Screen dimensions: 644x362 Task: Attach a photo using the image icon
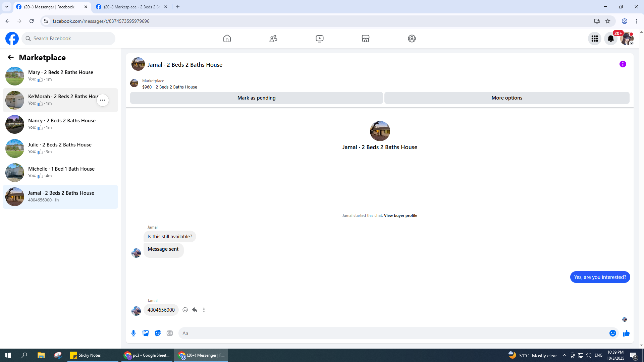(x=146, y=333)
